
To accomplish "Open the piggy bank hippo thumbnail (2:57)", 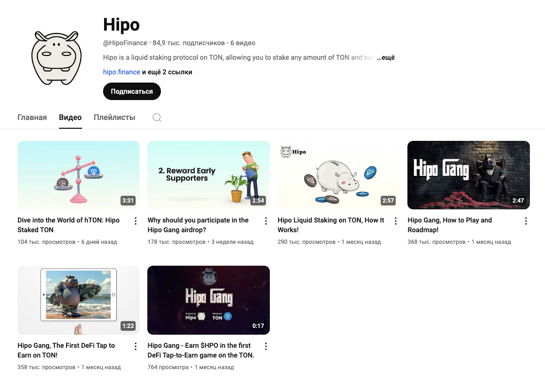I will [x=338, y=175].
